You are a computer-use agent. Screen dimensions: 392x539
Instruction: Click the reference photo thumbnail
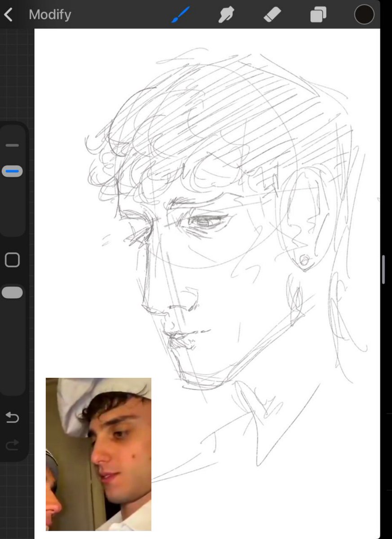click(98, 454)
